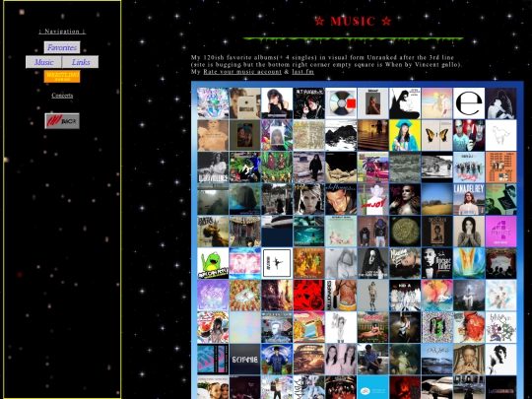This screenshot has height=399, width=532.
Task: Click the man in blue jacket rainbow cover
Action: [x=277, y=360]
